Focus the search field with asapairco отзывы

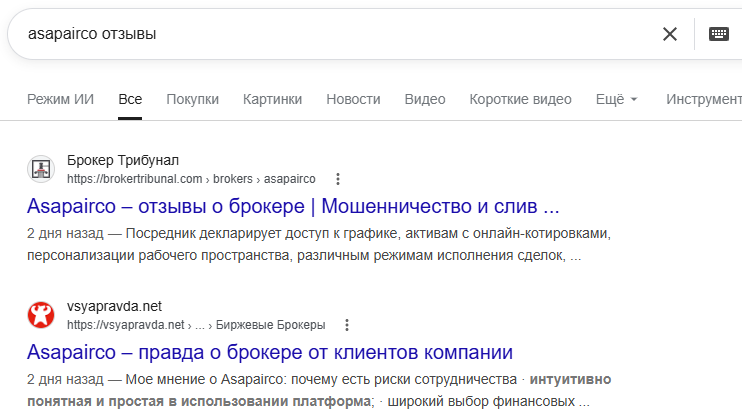click(331, 34)
